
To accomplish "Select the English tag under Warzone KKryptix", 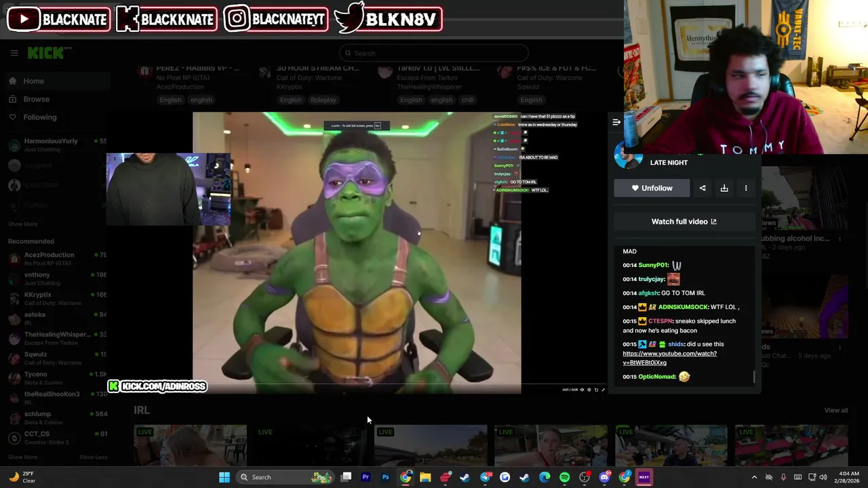I will pos(290,100).
